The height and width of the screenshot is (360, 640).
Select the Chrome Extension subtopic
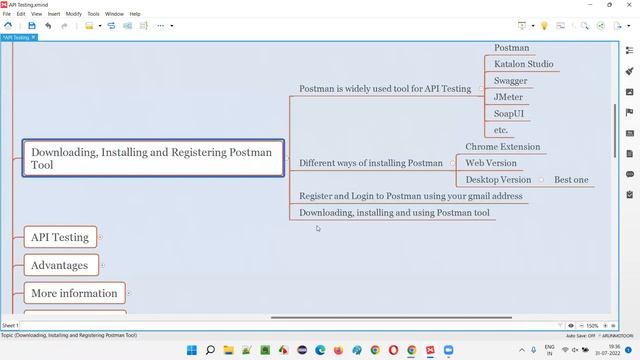click(503, 147)
